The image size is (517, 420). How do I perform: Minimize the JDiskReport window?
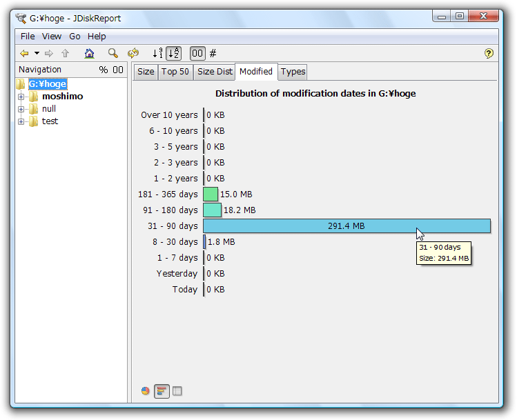click(442, 17)
